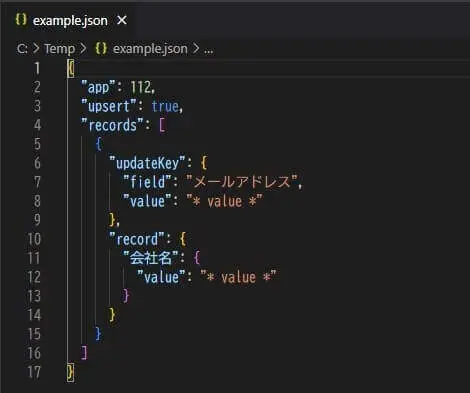Click the JSON file icon in tab
Screen dimensions: 470x393
pyautogui.click(x=21, y=20)
